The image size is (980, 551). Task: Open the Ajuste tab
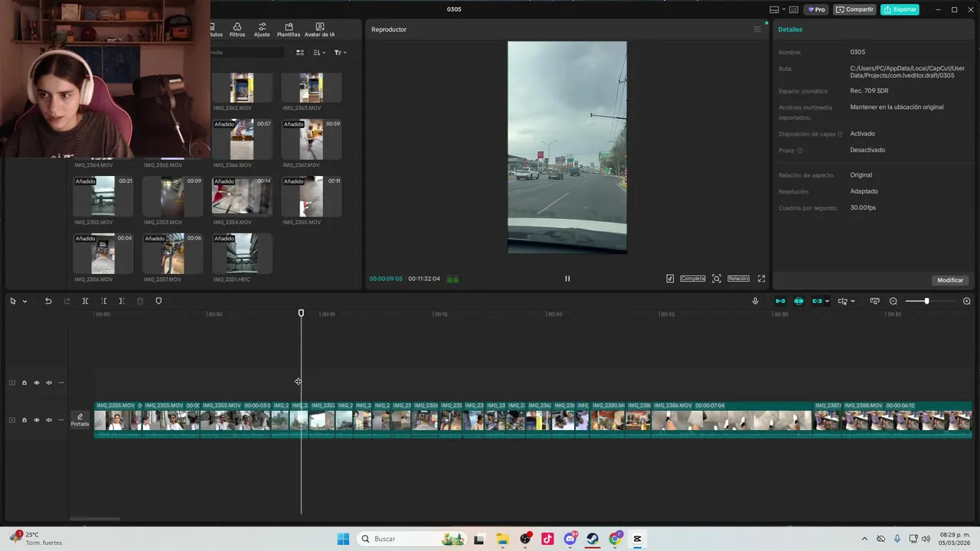pyautogui.click(x=262, y=30)
